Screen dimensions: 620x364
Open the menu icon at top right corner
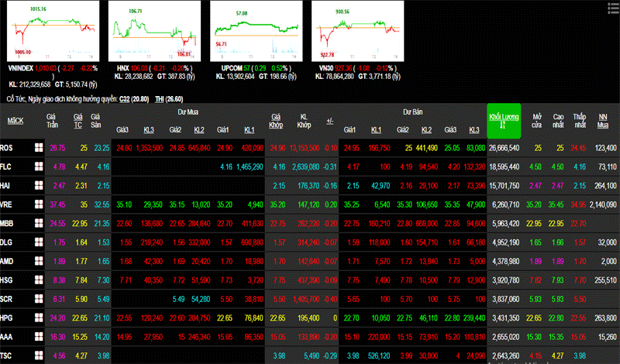click(x=613, y=9)
